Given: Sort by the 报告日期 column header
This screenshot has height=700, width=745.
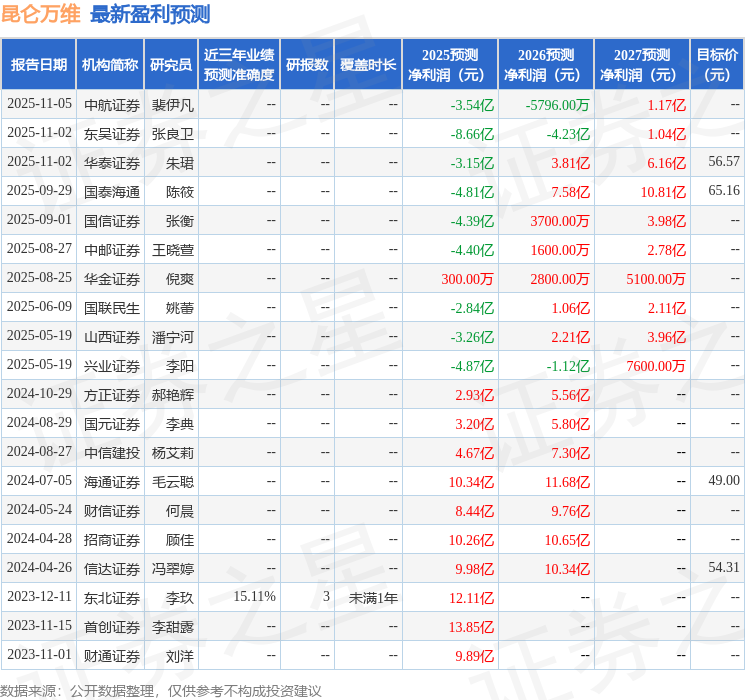Looking at the screenshot, I should pos(39,65).
